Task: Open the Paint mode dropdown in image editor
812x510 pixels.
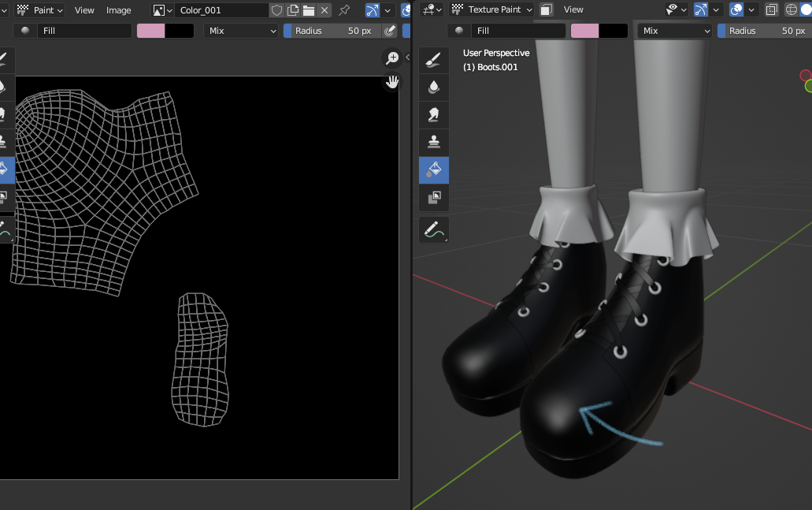Action: [x=40, y=9]
